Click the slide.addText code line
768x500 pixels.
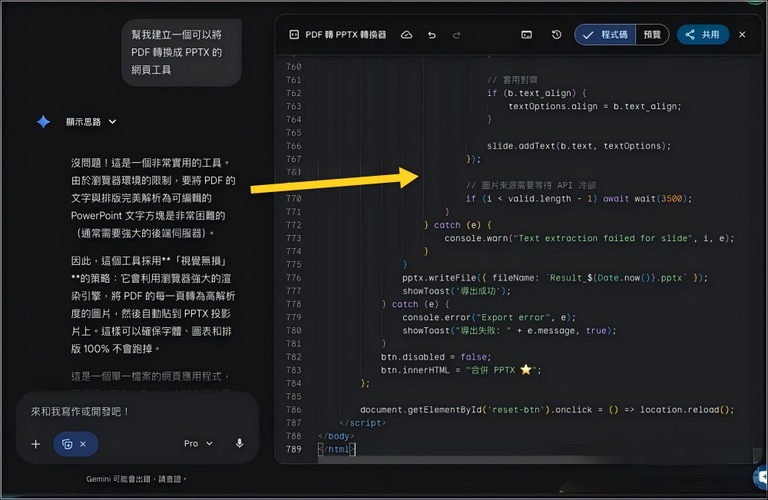(578, 146)
